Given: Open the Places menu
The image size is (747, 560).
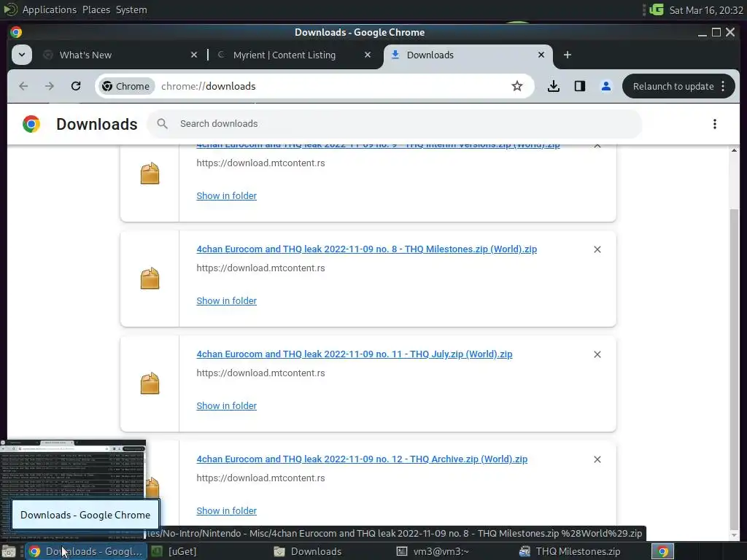Looking at the screenshot, I should click(x=96, y=9).
